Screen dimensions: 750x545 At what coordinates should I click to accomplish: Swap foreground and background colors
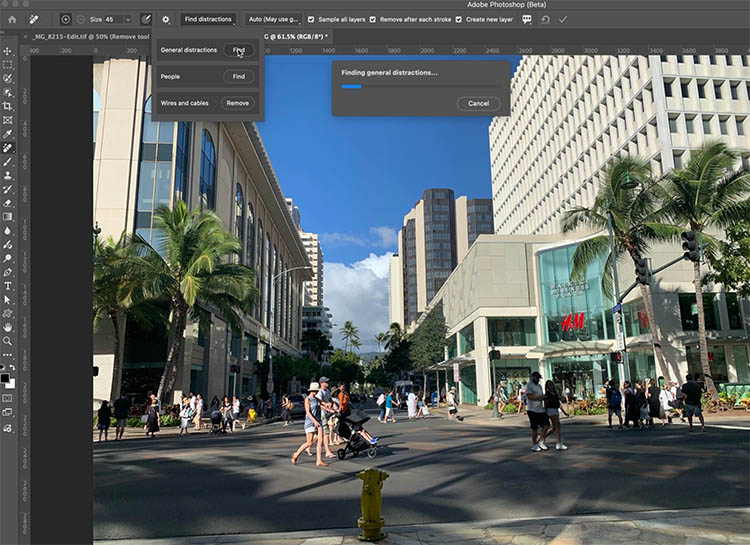click(x=12, y=367)
